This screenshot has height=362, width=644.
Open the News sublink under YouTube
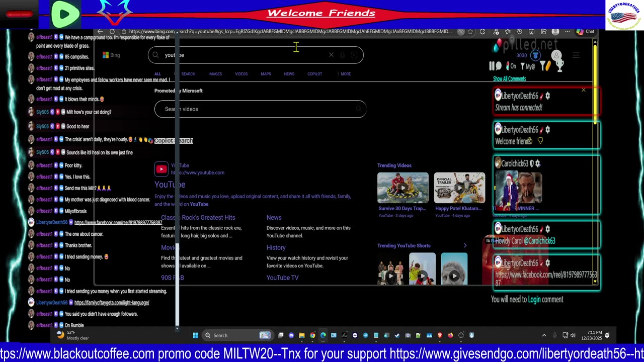coord(274,218)
